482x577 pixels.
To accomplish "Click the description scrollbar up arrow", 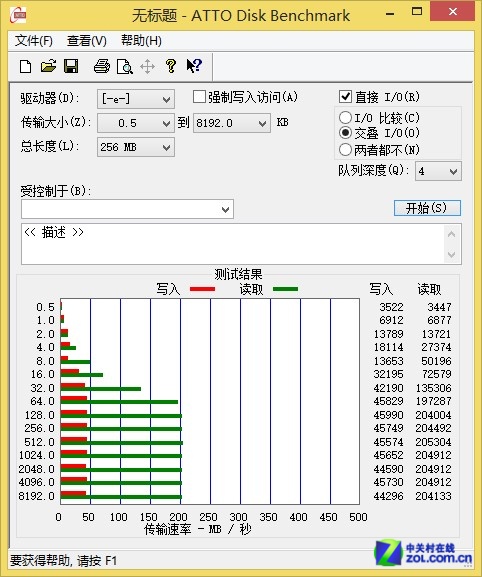I will pos(452,234).
